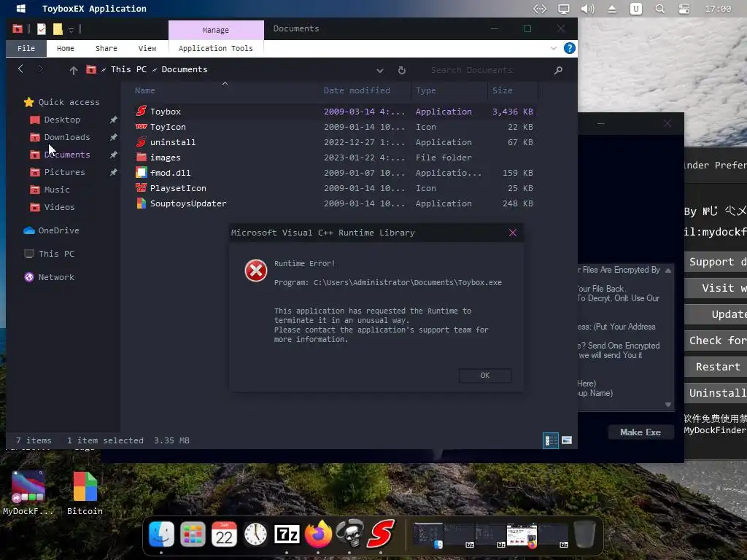Open the control center toggles icon

pyautogui.click(x=684, y=9)
